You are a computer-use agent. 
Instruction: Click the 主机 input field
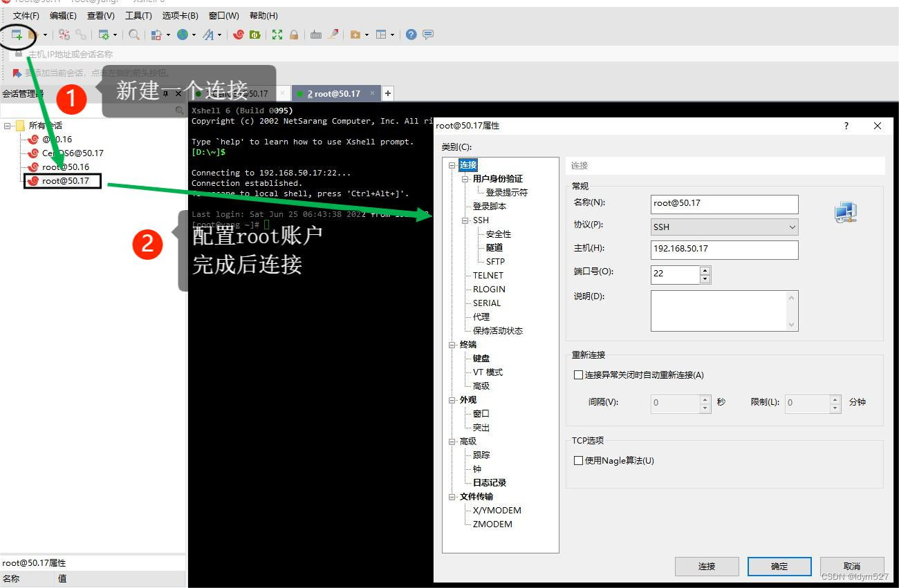tap(724, 249)
